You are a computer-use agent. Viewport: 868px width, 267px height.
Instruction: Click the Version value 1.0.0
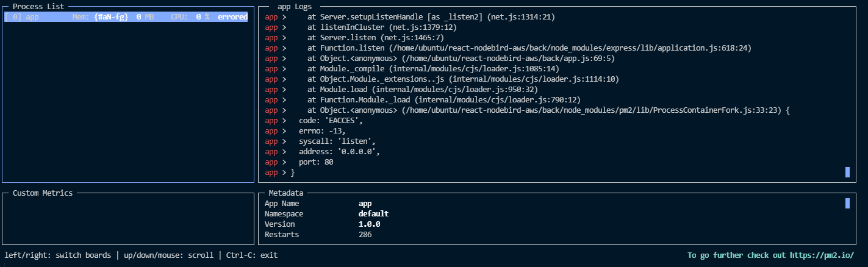click(370, 224)
